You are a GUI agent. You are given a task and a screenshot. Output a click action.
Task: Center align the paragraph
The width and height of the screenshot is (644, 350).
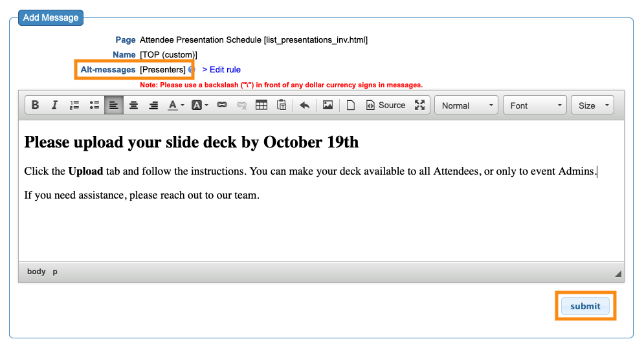133,105
